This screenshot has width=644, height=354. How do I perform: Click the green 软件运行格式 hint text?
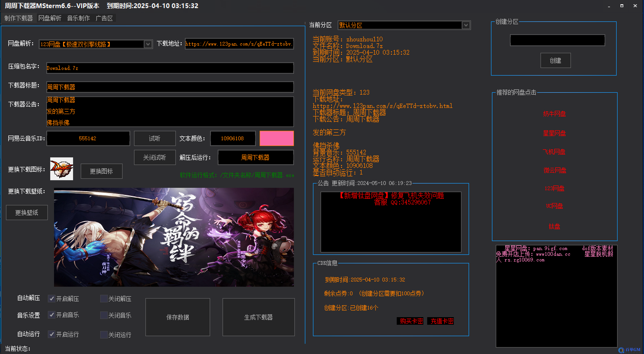tap(237, 175)
